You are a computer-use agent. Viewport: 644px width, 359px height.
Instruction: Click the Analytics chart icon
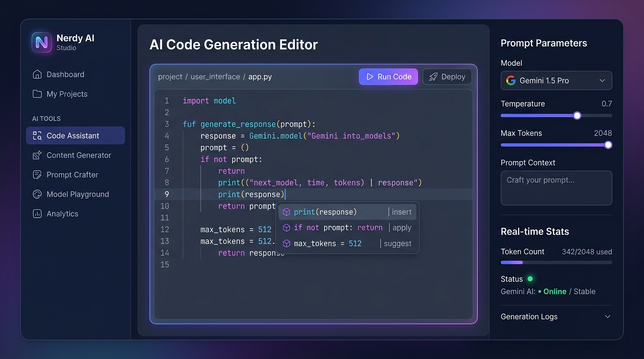(37, 214)
